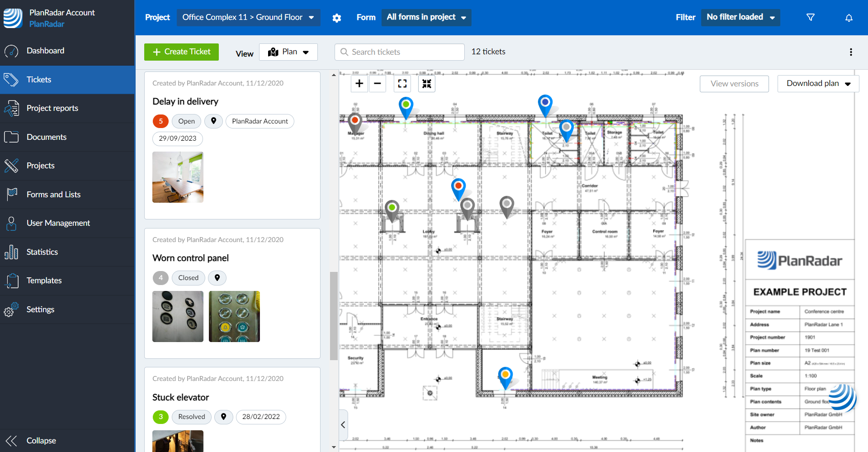This screenshot has height=452, width=868.
Task: Open the filter funnel icon
Action: click(811, 17)
